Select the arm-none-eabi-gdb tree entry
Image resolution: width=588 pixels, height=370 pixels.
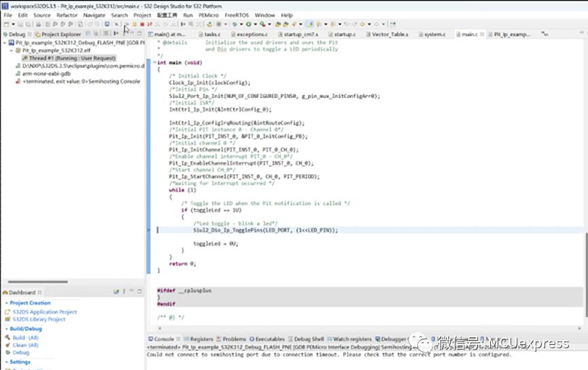tap(46, 73)
